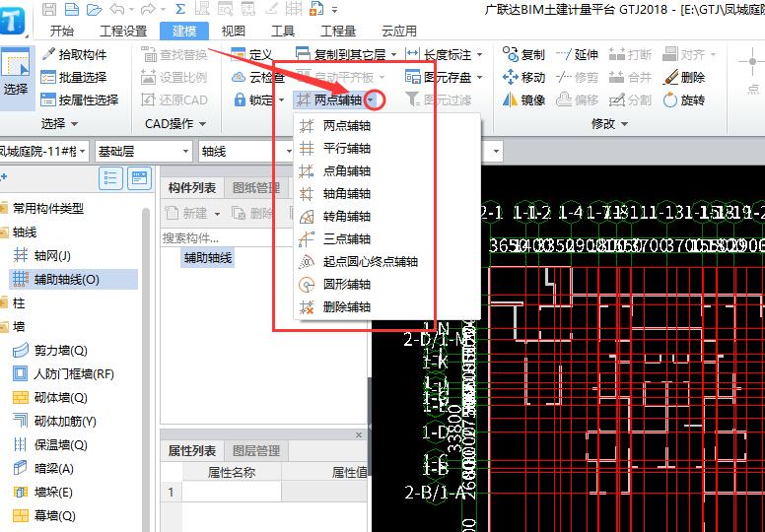Click the 镜像 mirror tool
Image resolution: width=765 pixels, height=532 pixels.
point(523,100)
